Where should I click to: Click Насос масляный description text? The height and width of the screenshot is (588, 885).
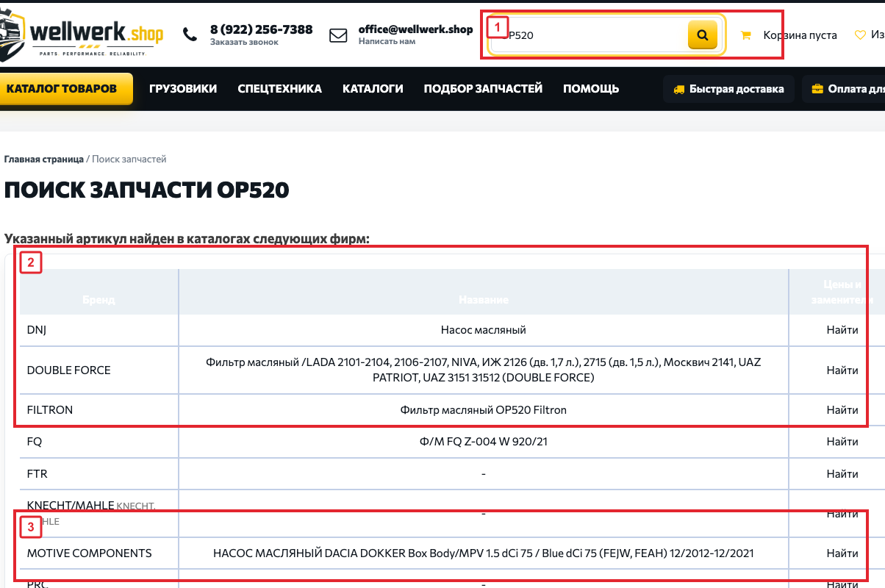484,330
